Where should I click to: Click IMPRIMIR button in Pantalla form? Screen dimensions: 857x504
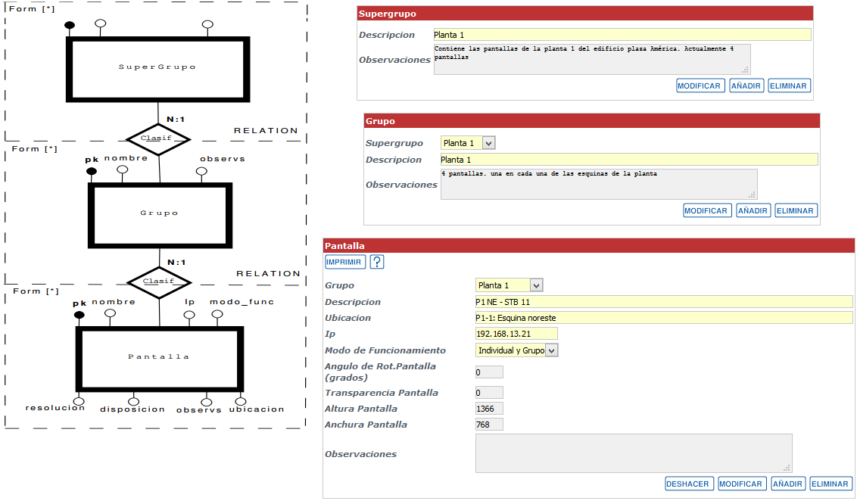(344, 262)
